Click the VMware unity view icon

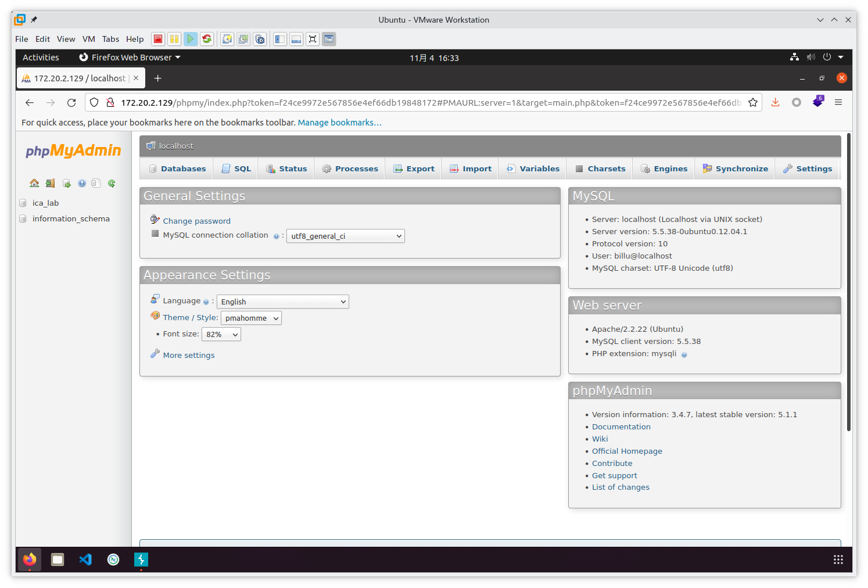329,39
